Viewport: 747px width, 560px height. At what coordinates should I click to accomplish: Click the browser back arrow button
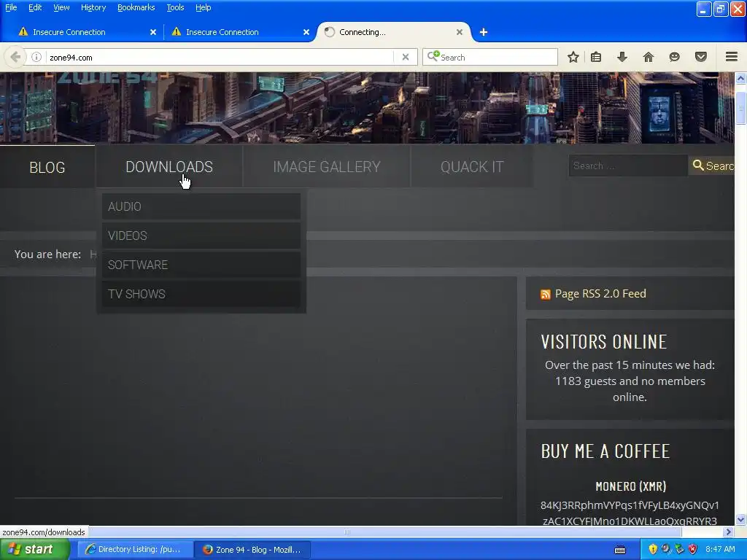[15, 57]
